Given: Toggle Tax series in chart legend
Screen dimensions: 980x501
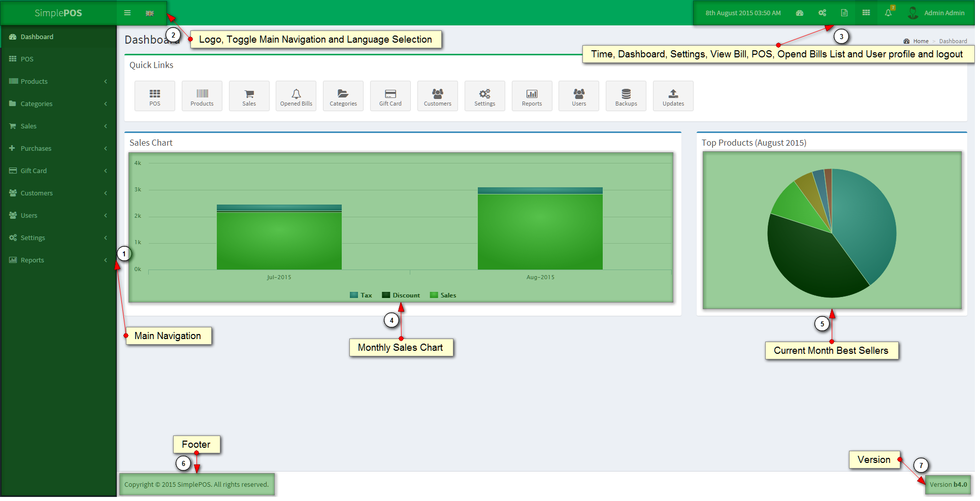Looking at the screenshot, I should [361, 295].
